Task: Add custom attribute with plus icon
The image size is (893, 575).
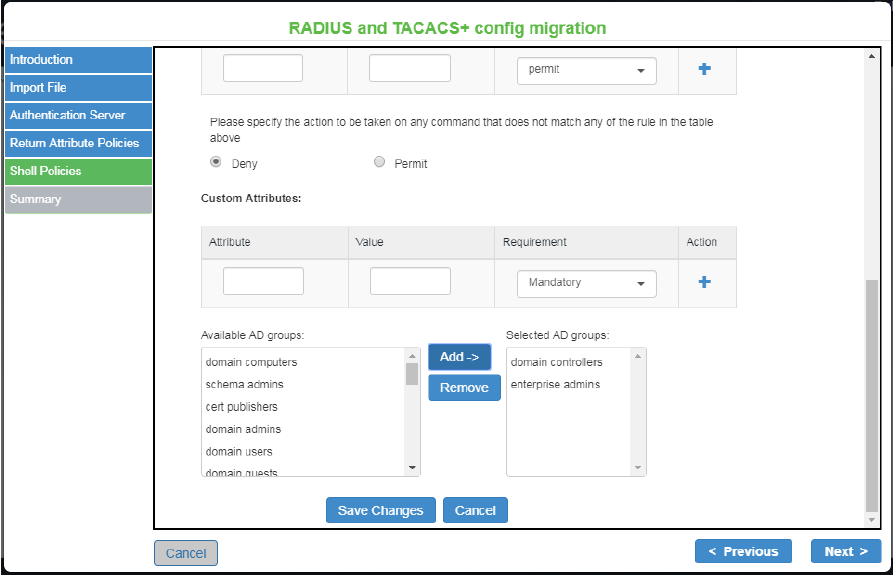Action: [704, 282]
